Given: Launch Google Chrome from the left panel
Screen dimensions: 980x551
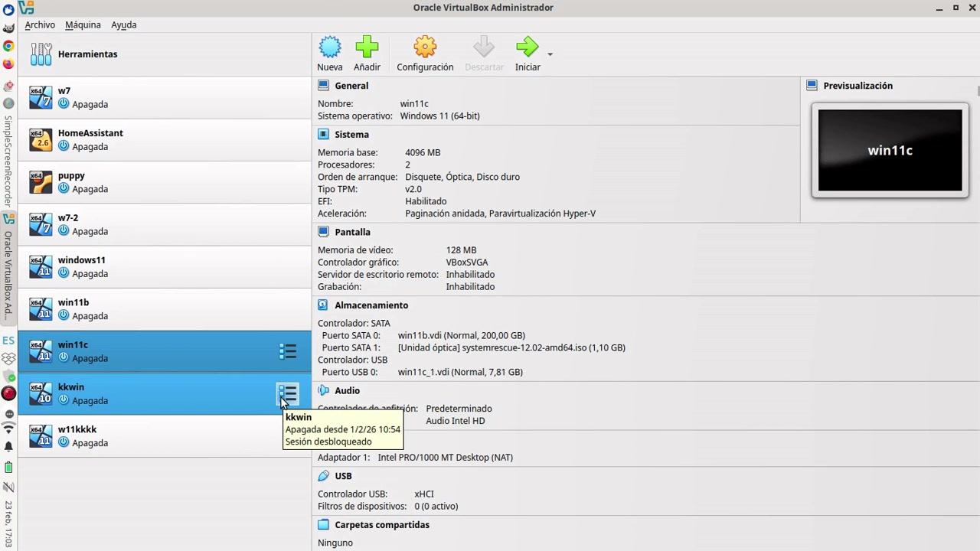Looking at the screenshot, I should pos(8,46).
